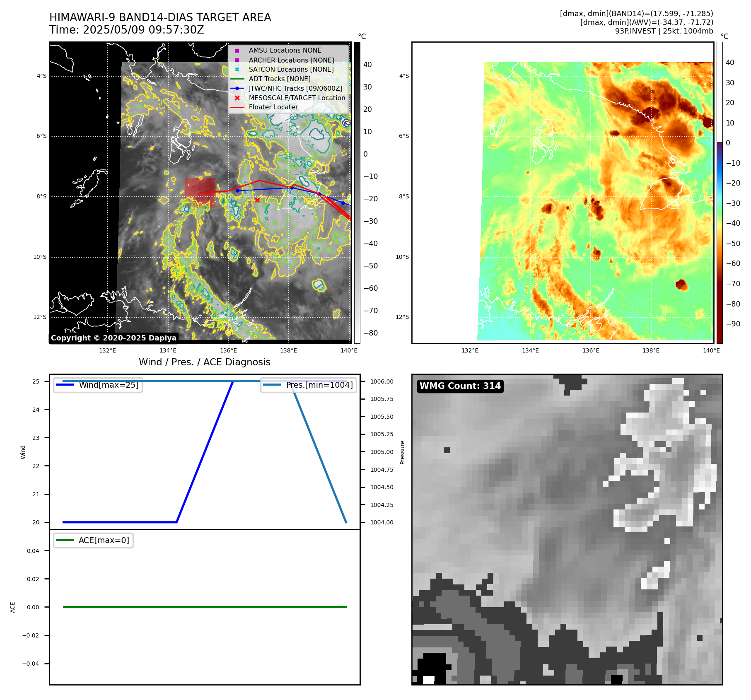The height and width of the screenshot is (700, 751).
Task: Click the '12°S' latitude label on the left map
Action: click(x=40, y=317)
